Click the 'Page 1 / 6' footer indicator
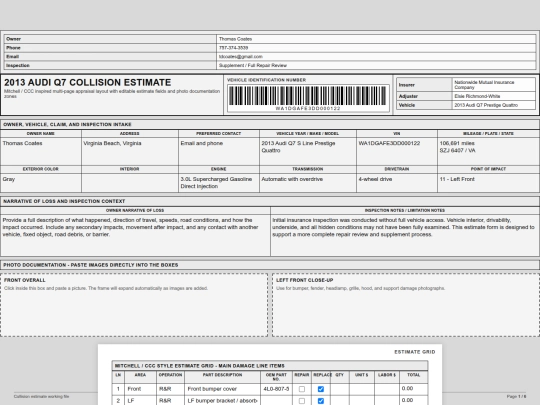The width and height of the screenshot is (540, 405). coord(516,397)
